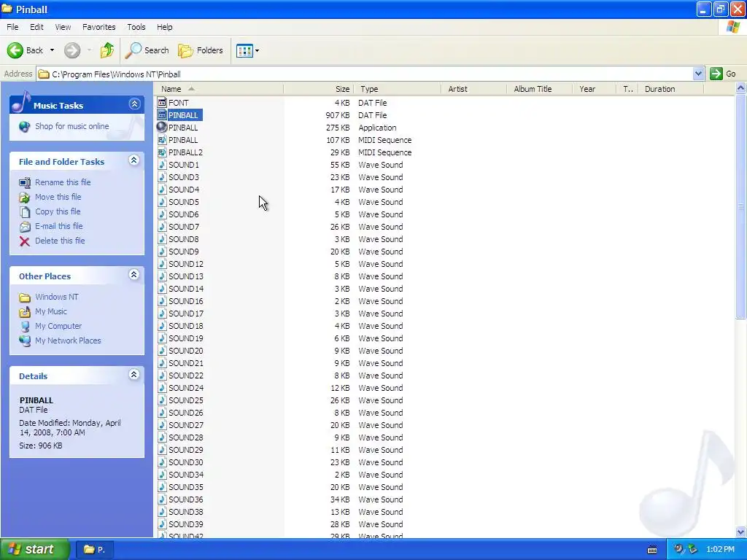
Task: Select the SOUND35 wave file icon
Action: pos(162,486)
